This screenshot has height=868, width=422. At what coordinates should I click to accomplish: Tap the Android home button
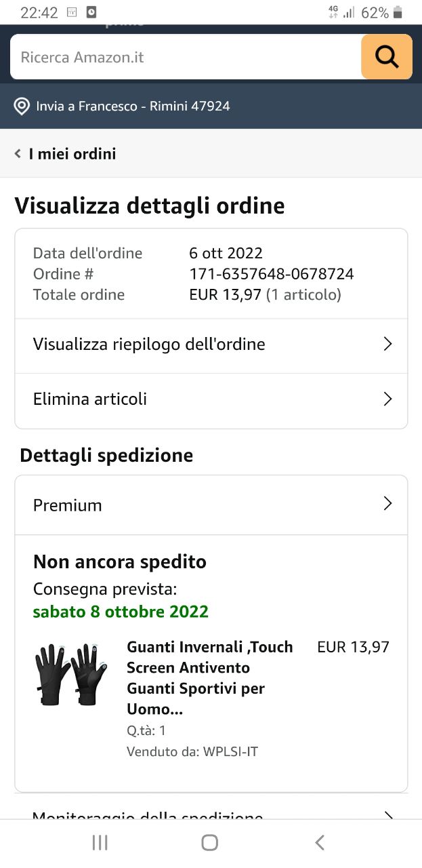click(210, 842)
